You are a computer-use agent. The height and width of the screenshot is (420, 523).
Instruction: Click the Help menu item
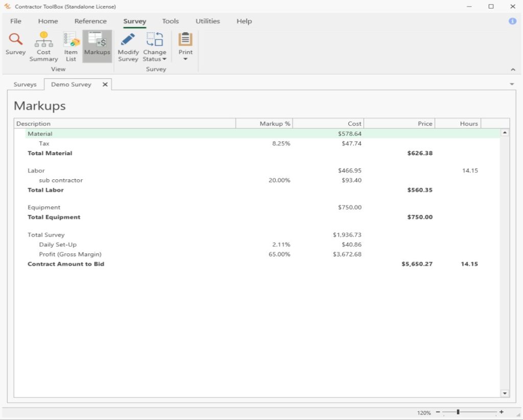pos(244,21)
